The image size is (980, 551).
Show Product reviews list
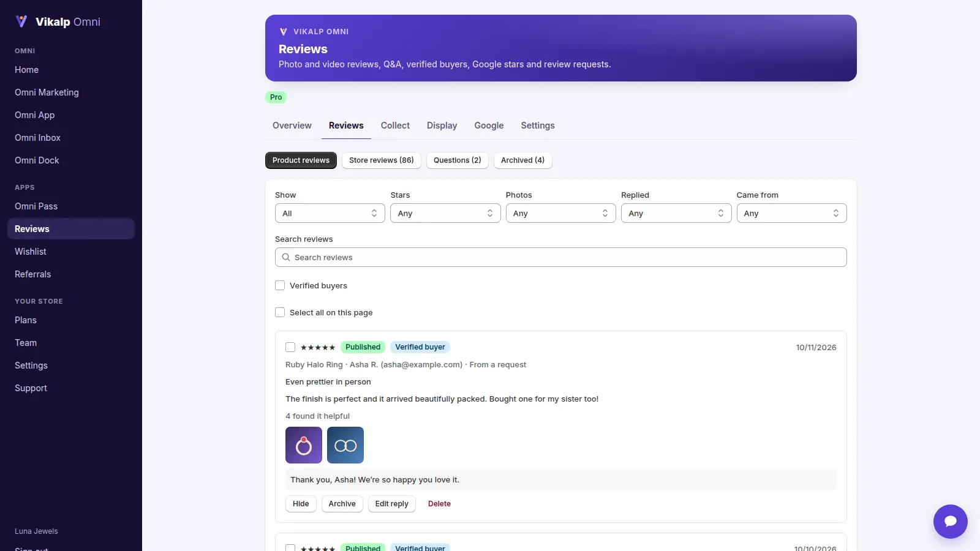(301, 160)
